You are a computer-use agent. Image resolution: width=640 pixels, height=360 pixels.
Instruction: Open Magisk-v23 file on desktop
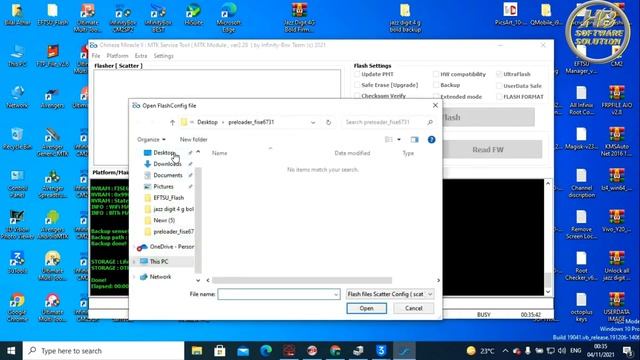point(581,139)
